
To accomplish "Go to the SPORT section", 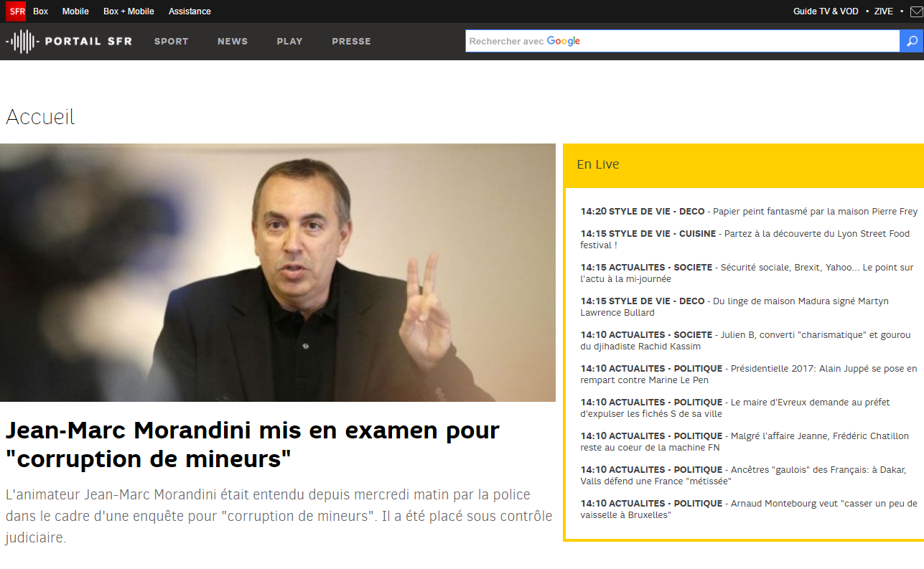I will coord(171,42).
